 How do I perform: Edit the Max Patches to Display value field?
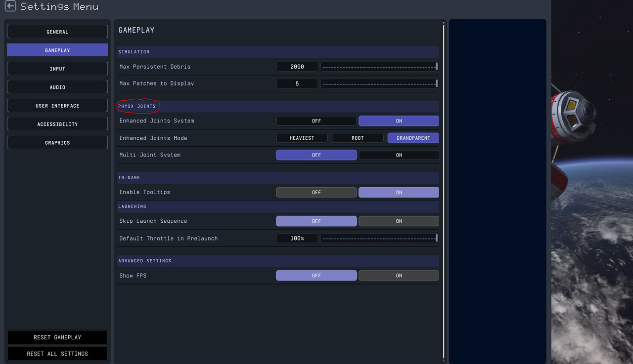point(297,83)
